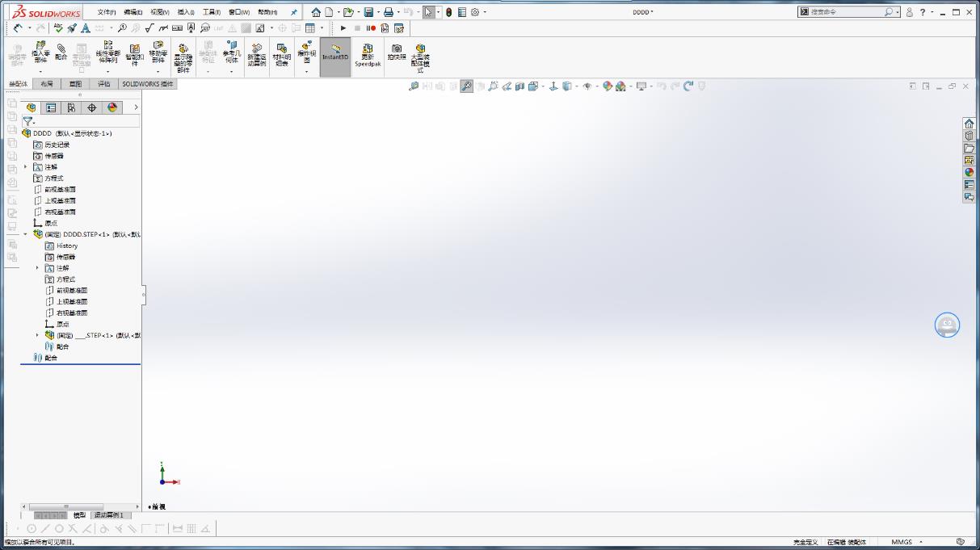The height and width of the screenshot is (550, 980).
Task: Open the PropertyManager tab icon
Action: click(x=51, y=107)
